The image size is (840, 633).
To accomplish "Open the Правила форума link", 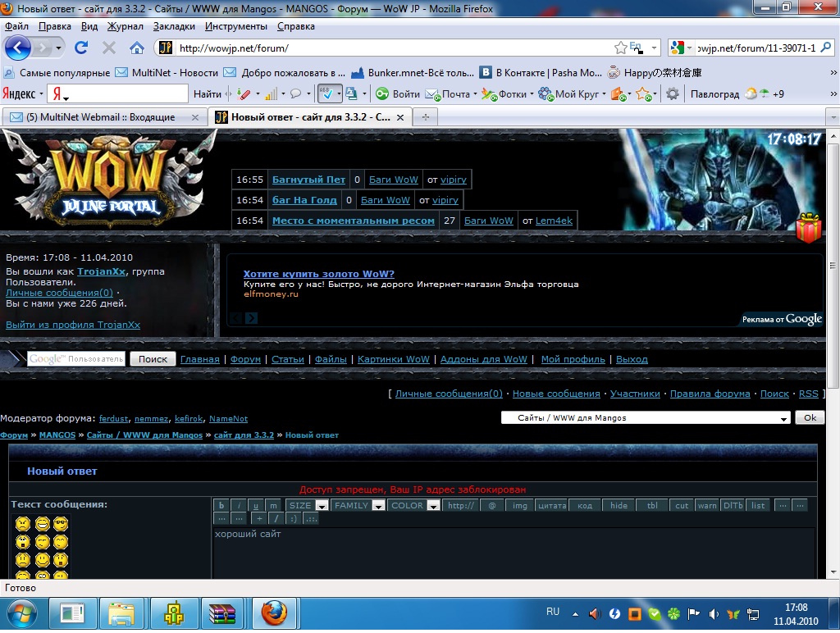I will click(710, 394).
